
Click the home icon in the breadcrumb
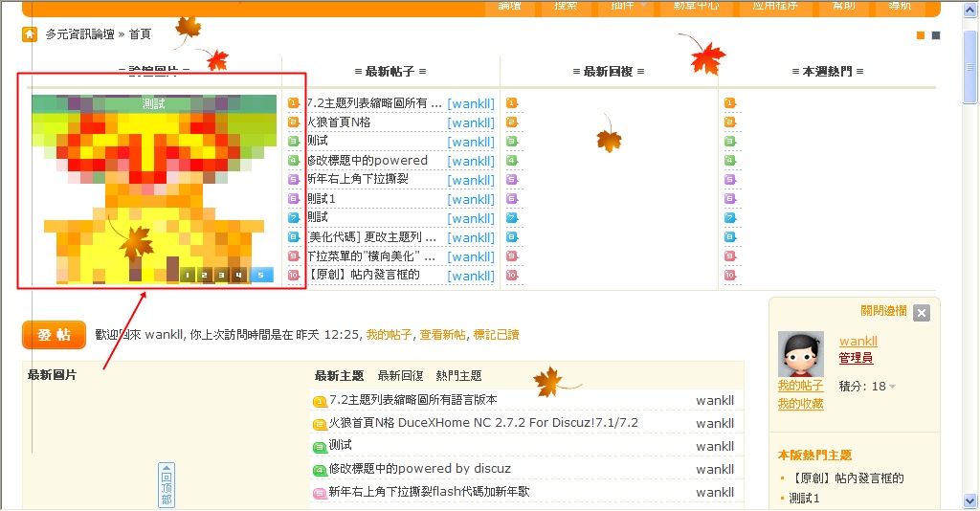[30, 34]
